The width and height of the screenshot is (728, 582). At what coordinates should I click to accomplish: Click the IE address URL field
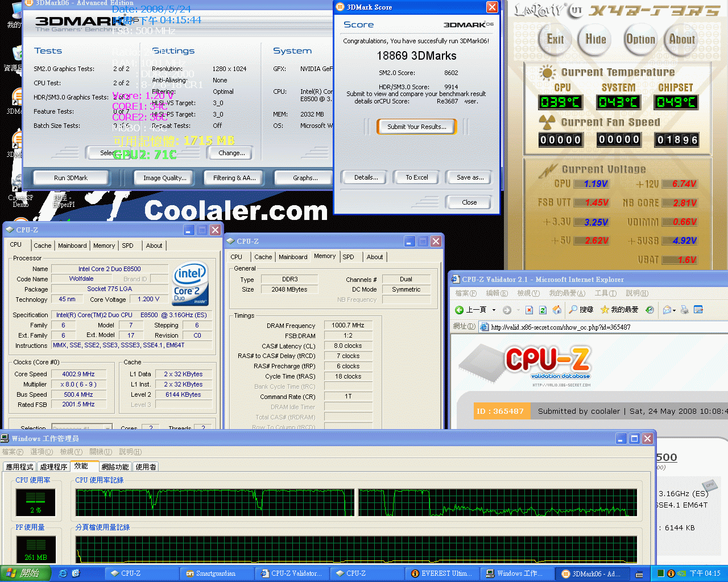603,327
